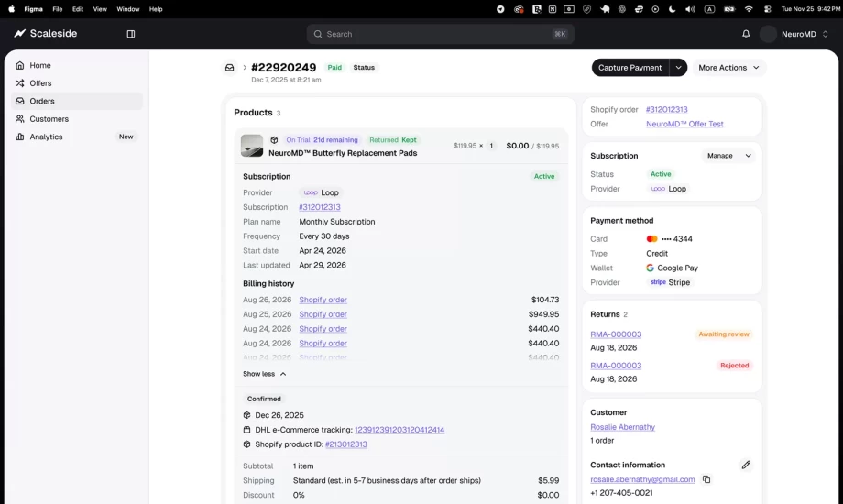This screenshot has width=843, height=504.
Task: Click the $949.95 billing amount
Action: click(x=543, y=314)
